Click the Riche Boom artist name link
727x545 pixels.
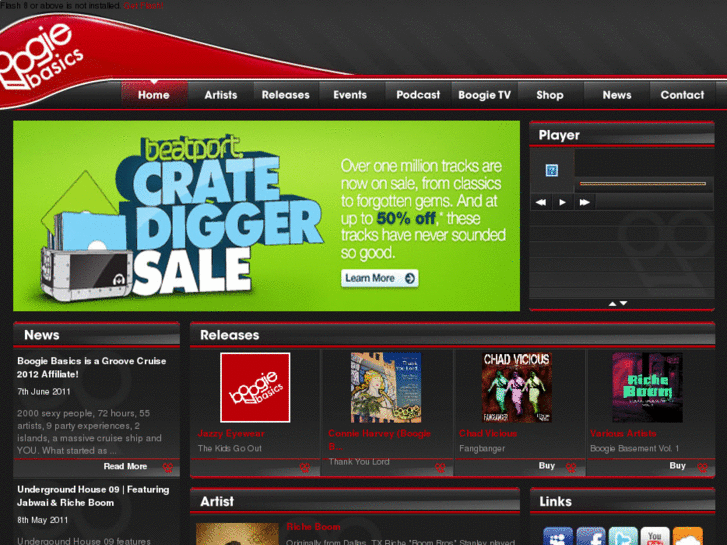tap(313, 527)
